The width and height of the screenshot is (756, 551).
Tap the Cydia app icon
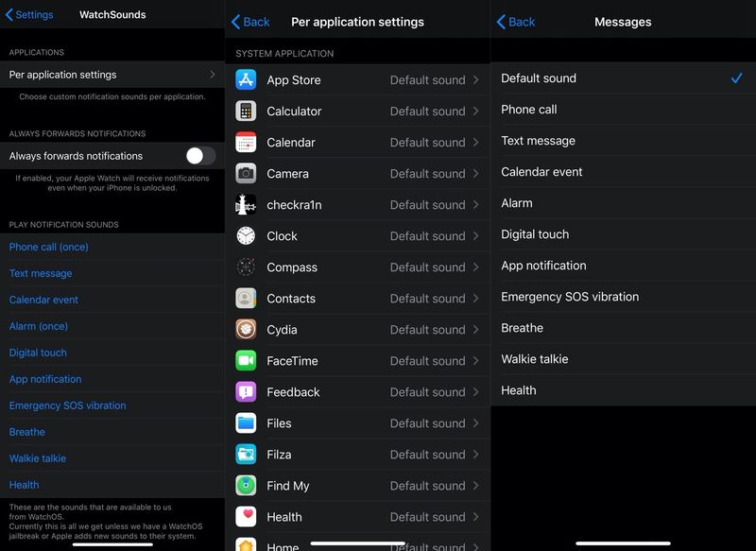pyautogui.click(x=246, y=330)
